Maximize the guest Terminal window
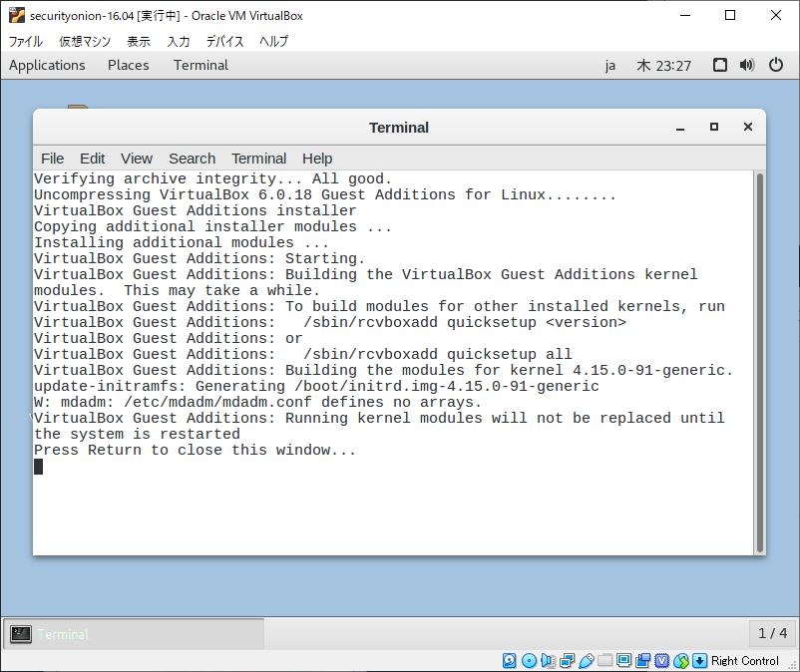800x672 pixels. 714,127
